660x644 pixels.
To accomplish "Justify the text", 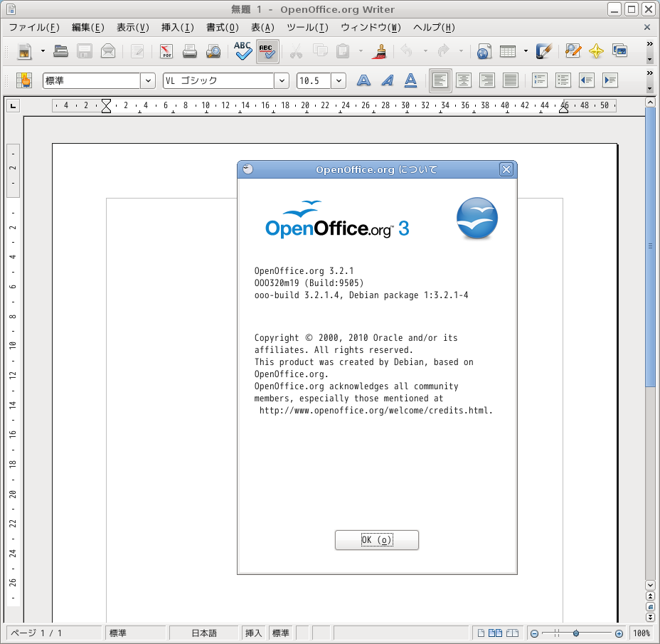I will click(511, 80).
